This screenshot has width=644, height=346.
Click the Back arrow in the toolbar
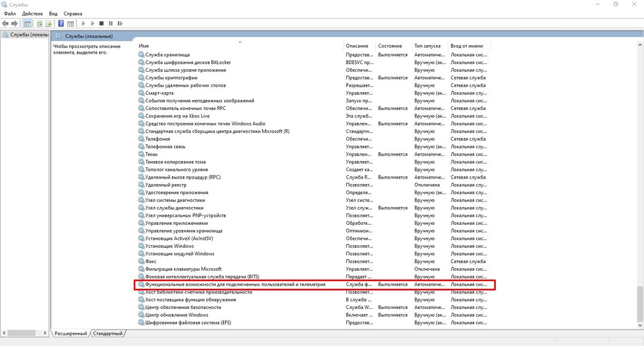(5, 24)
